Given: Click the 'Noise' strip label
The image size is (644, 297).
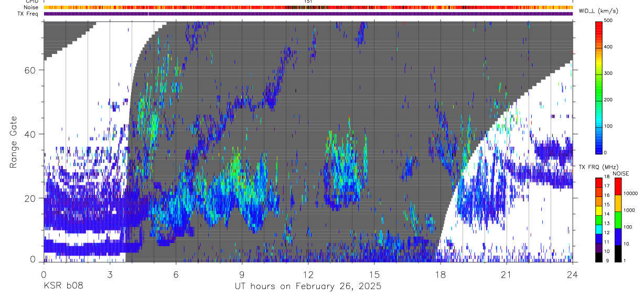Looking at the screenshot, I should click(x=30, y=7).
